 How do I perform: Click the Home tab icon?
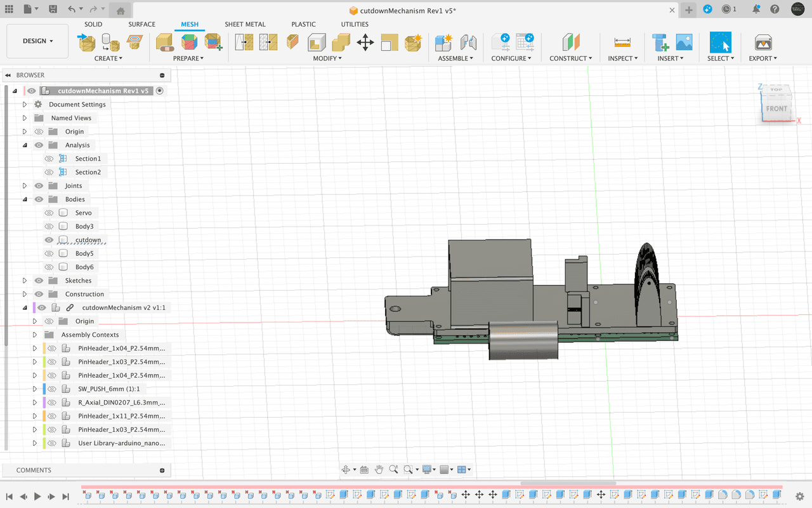(x=121, y=10)
